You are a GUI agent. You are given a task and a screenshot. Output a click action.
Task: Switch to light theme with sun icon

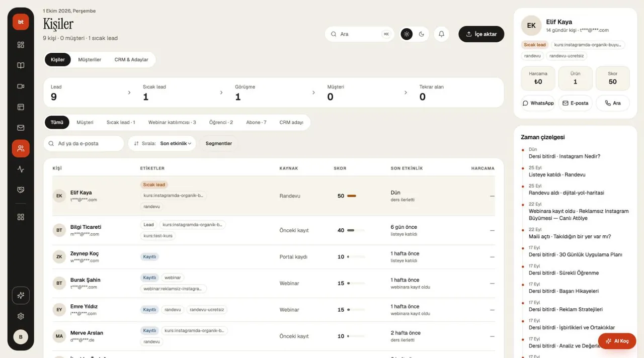tap(407, 34)
